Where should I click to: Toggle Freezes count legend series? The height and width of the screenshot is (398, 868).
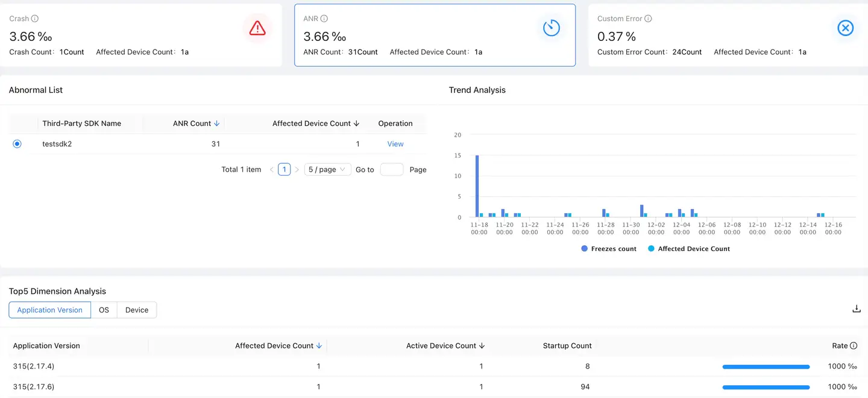click(609, 249)
